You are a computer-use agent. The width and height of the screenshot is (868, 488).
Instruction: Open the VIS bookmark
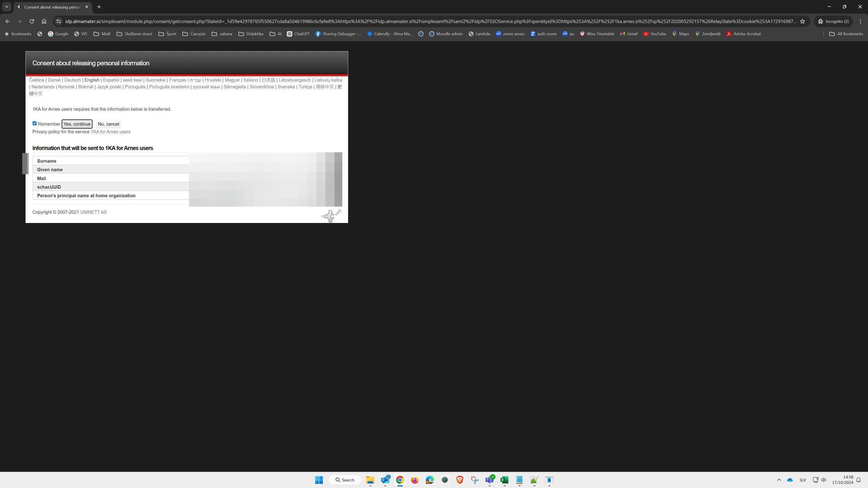click(x=81, y=34)
